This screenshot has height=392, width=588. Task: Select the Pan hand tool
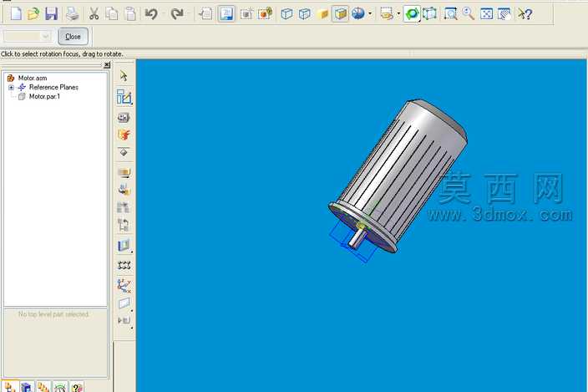pyautogui.click(x=504, y=14)
